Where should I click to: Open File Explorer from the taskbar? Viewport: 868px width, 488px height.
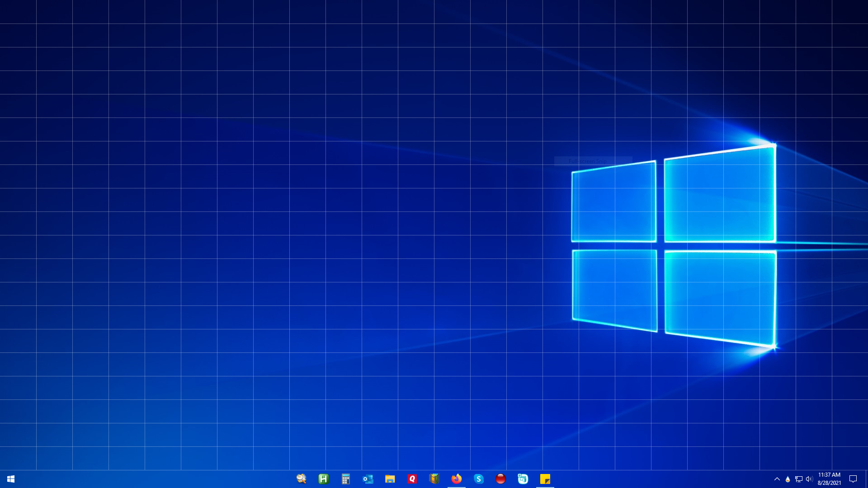(390, 479)
